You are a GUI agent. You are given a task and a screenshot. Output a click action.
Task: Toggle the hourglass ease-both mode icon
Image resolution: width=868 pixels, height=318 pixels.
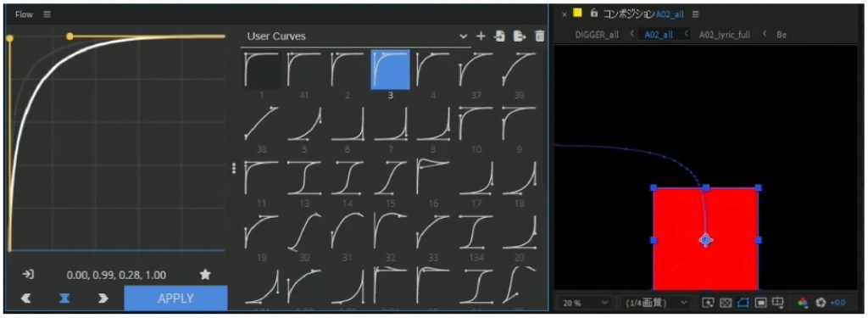coord(64,298)
